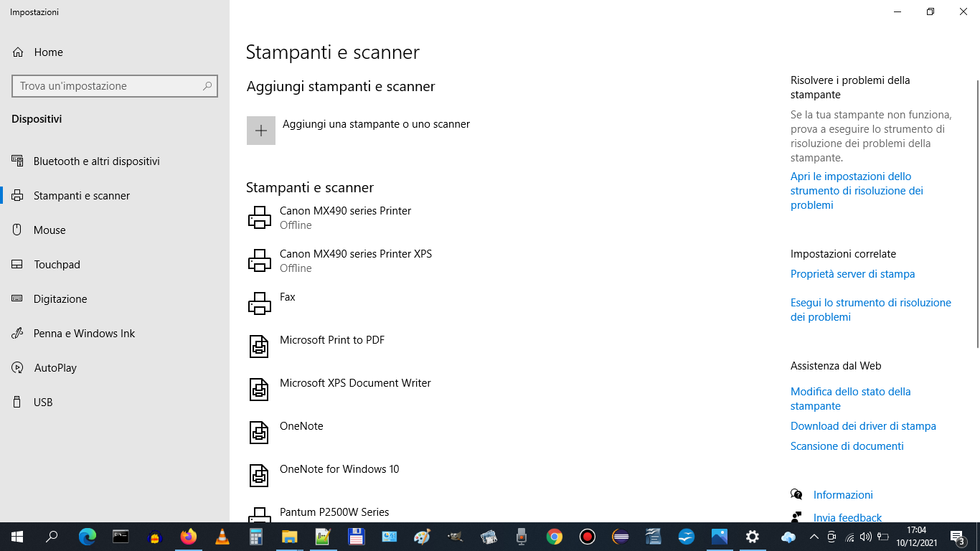Viewport: 980px width, 551px height.
Task: Open the Calculator from the taskbar
Action: tap(256, 537)
